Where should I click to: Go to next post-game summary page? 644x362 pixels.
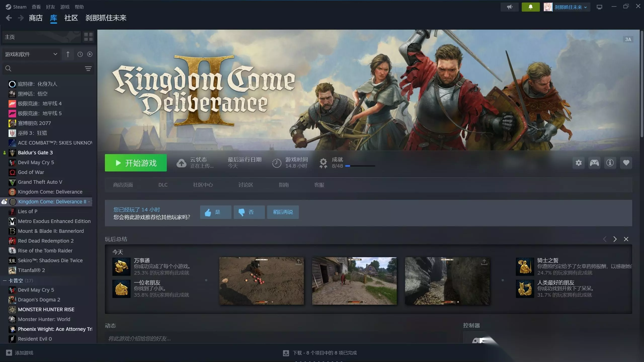(x=615, y=239)
